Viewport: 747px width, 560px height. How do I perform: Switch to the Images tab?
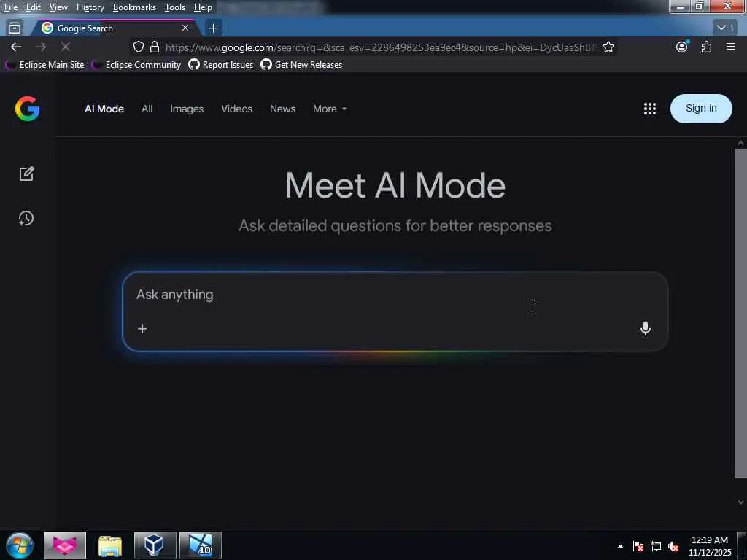point(187,109)
